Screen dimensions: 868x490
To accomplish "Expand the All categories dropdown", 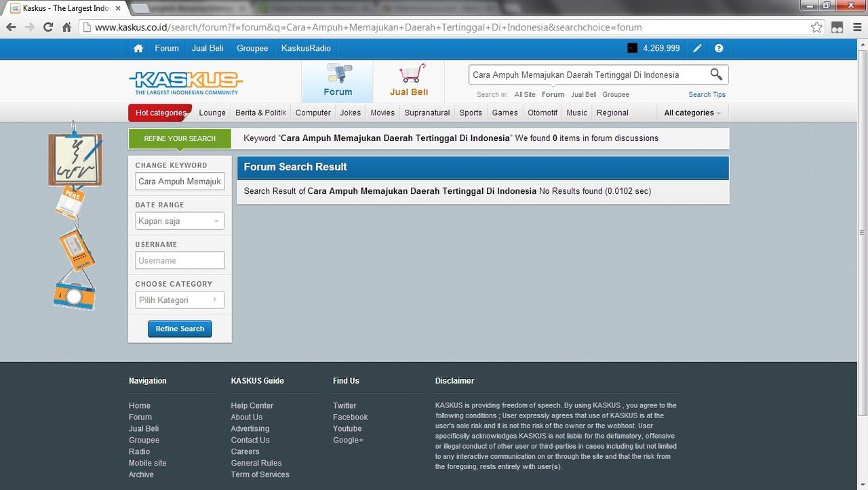I will tap(692, 113).
